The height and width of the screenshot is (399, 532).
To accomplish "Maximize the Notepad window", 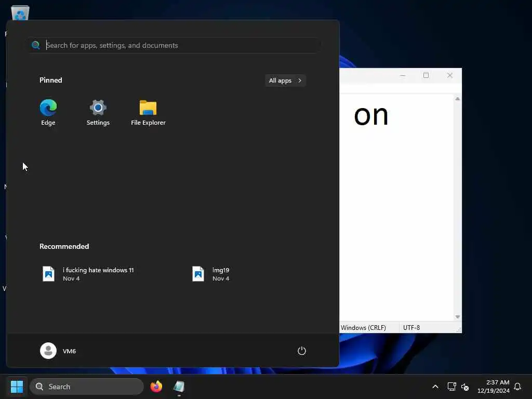I will pos(426,75).
